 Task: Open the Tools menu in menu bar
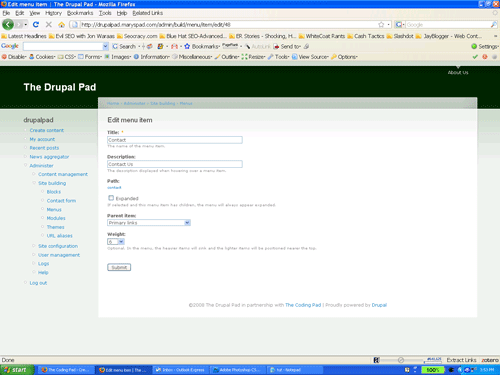[105, 13]
